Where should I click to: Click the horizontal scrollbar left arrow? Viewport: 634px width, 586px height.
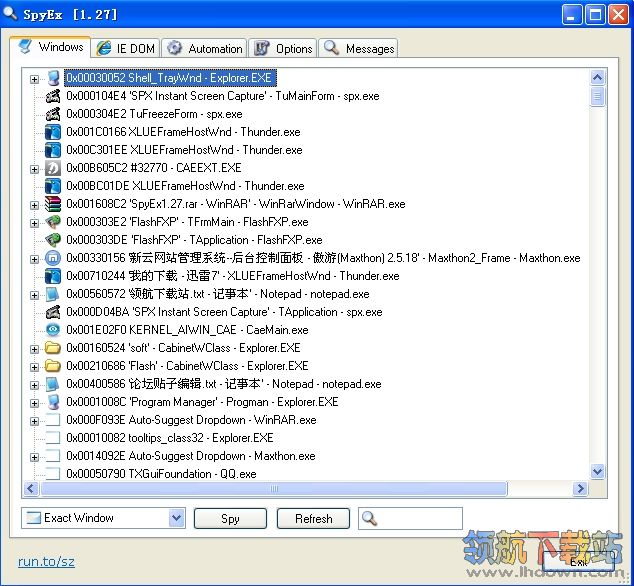[x=32, y=489]
